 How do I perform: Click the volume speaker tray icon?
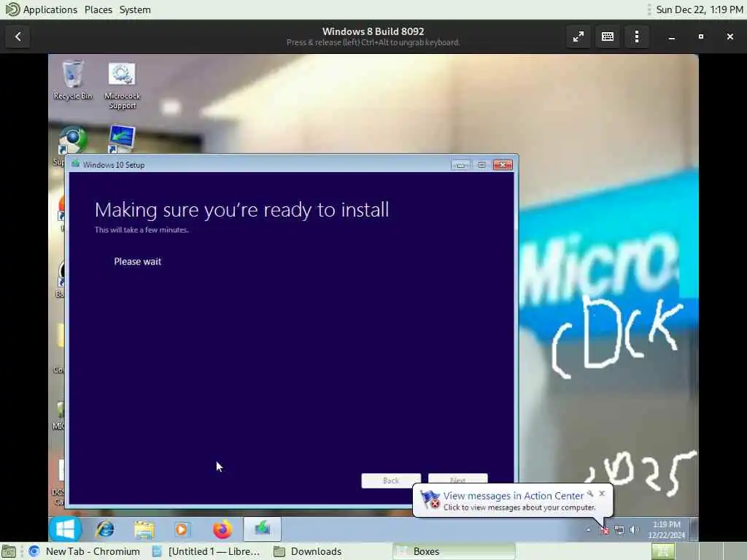(x=634, y=529)
